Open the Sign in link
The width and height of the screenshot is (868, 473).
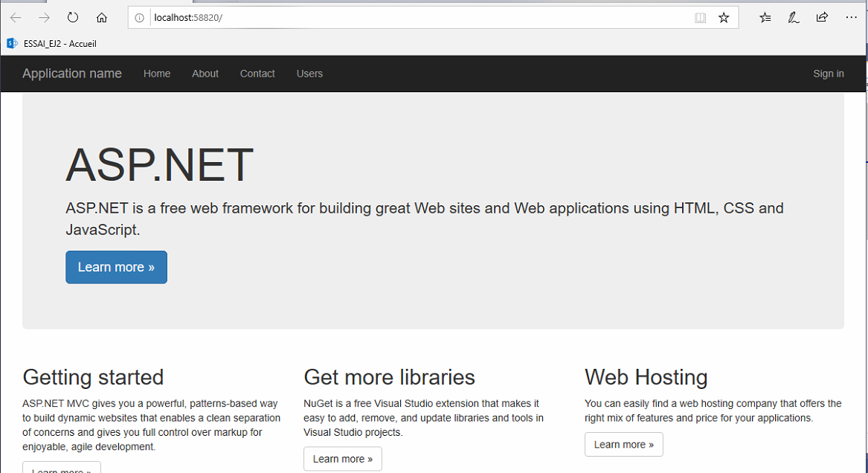point(828,74)
